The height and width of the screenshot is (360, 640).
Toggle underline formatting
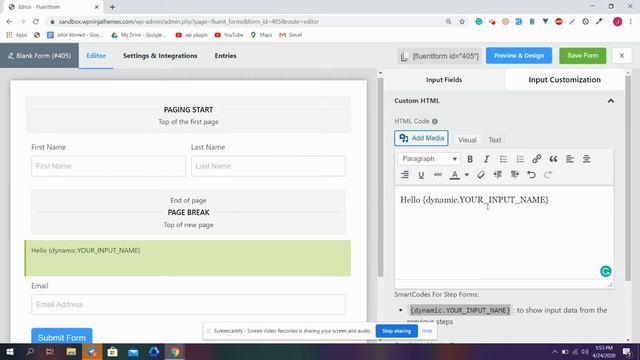(x=421, y=175)
